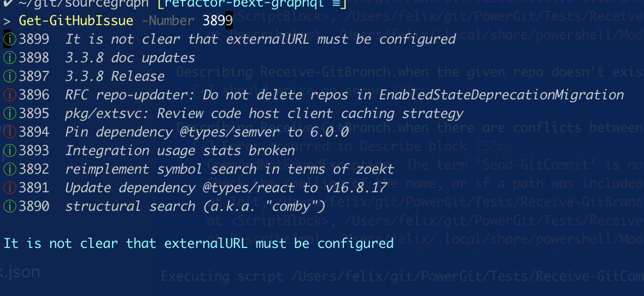This screenshot has height=296, width=644.
Task: Click the green status icon beside issue 3895
Action: pos(9,113)
